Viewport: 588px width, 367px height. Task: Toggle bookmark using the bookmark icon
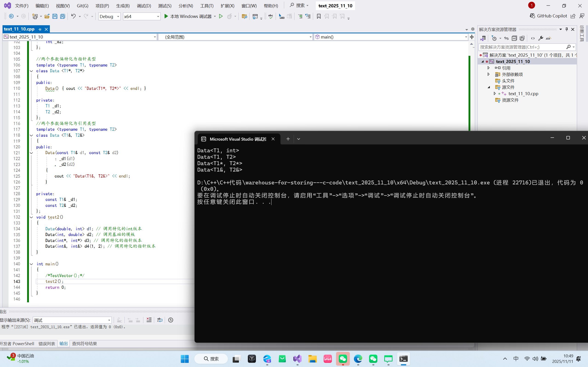click(x=319, y=16)
